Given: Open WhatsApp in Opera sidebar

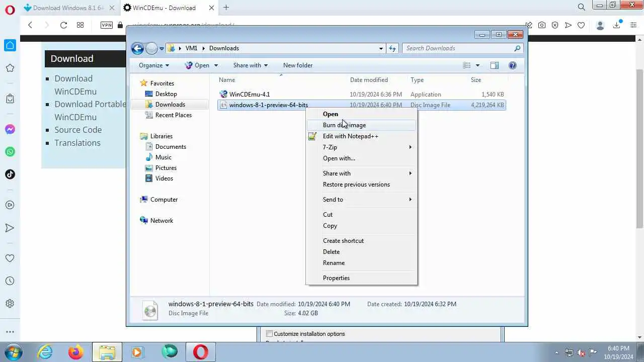Looking at the screenshot, I should pos(10,152).
